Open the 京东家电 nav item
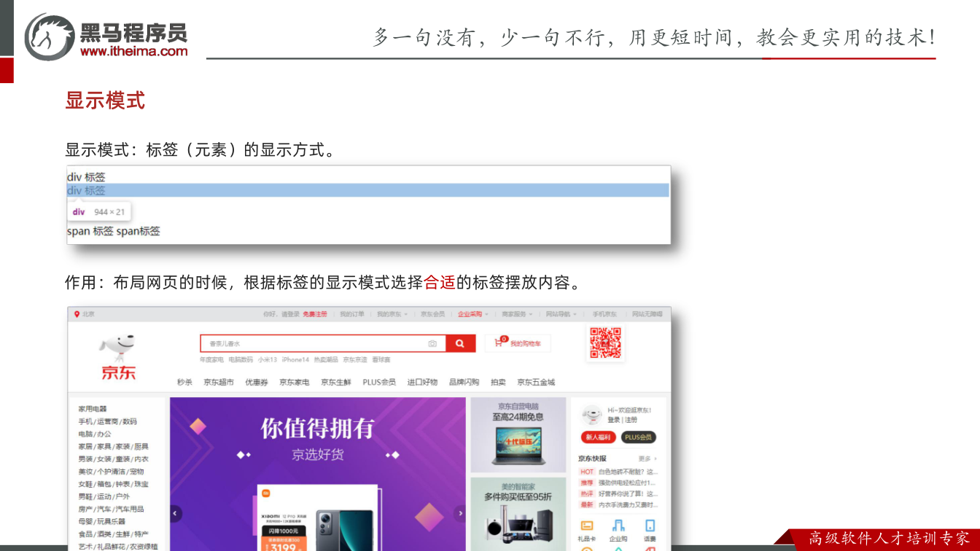Screen dimensions: 980x551 (x=295, y=382)
